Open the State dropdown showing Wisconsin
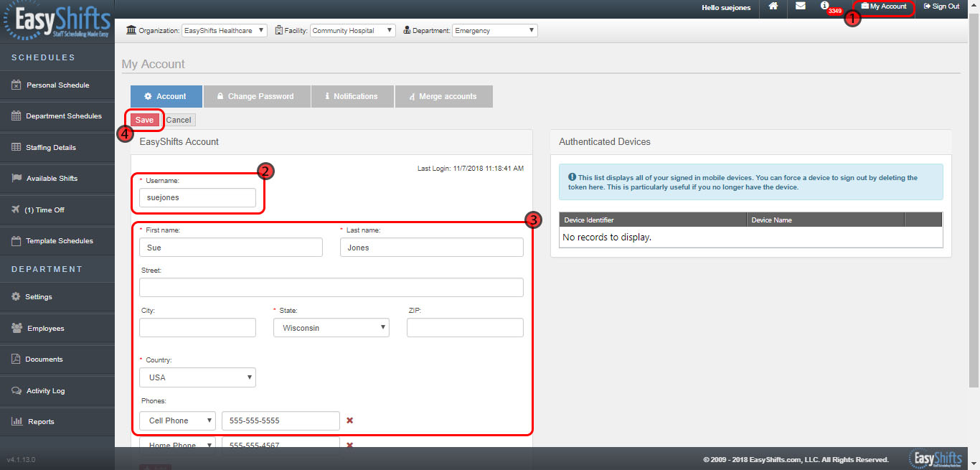 pos(331,328)
